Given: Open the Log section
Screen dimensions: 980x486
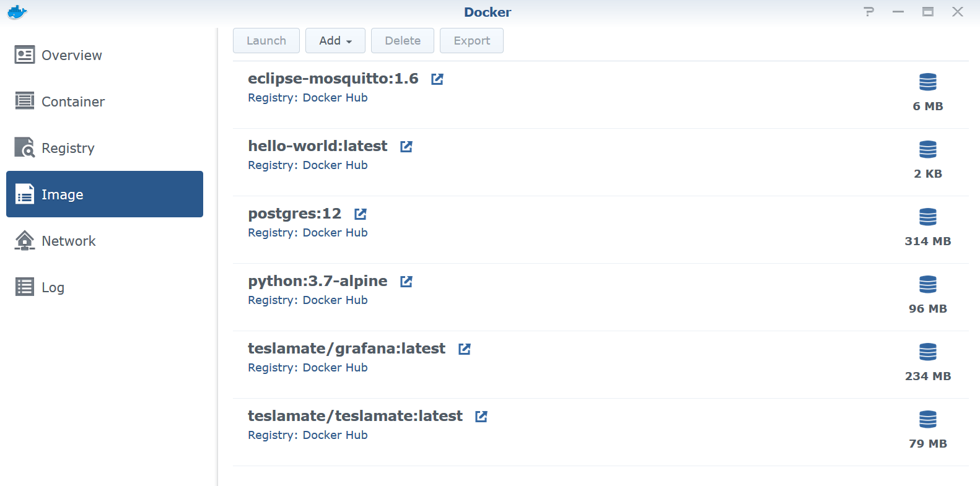Looking at the screenshot, I should click(x=105, y=287).
